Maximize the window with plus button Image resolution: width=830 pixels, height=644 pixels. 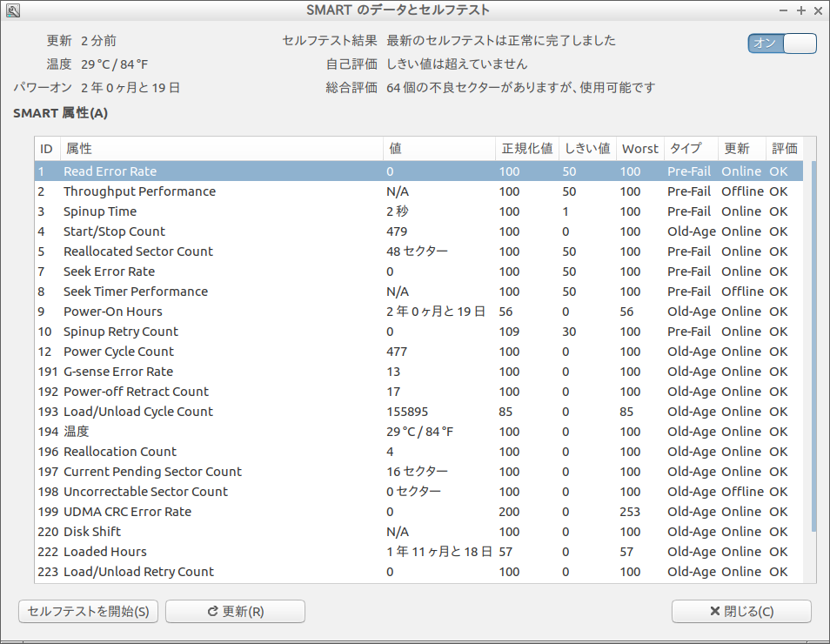point(801,10)
